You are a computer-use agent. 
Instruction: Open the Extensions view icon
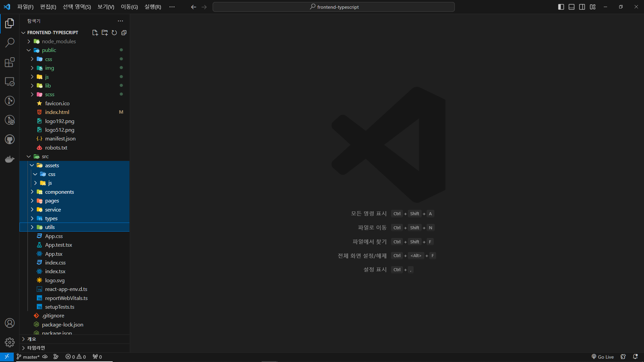coord(10,62)
